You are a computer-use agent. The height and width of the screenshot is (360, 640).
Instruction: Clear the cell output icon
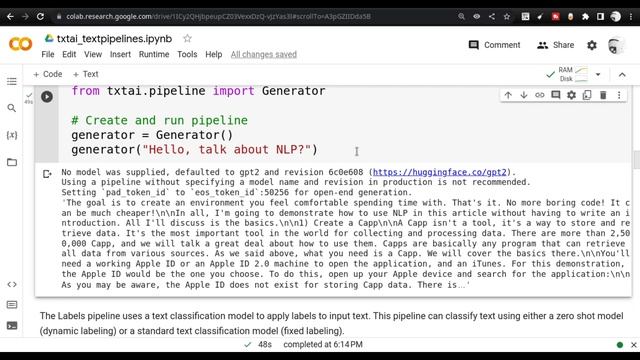tap(47, 174)
